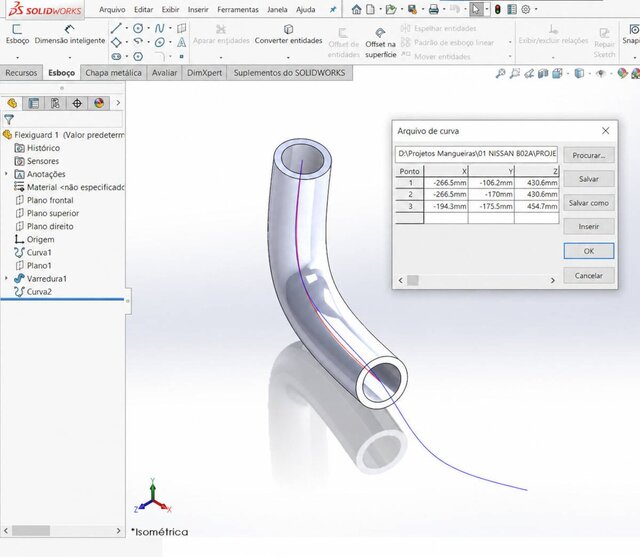The image size is (640, 557).
Task: Switch to the DimXpert tab
Action: click(204, 73)
